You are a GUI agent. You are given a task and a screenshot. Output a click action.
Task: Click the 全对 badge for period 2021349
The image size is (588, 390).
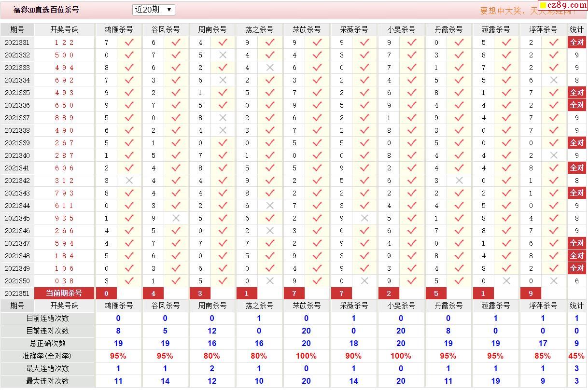pyautogui.click(x=577, y=268)
